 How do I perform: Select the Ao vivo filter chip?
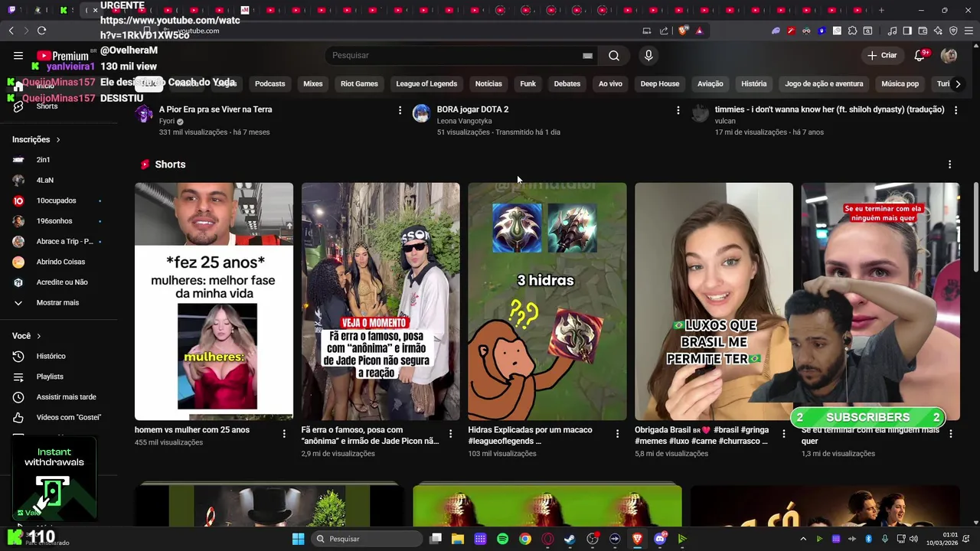coord(610,83)
